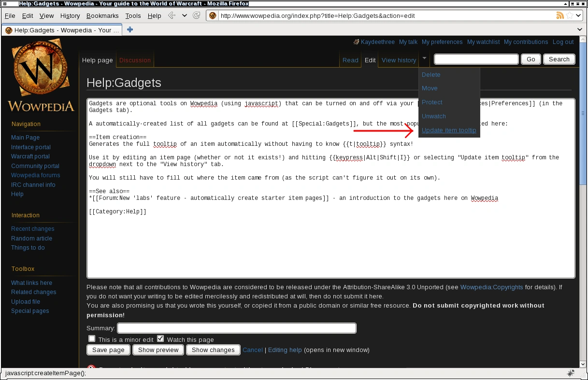588x380 pixels.
Task: Click the Cancel link
Action: (x=253, y=350)
